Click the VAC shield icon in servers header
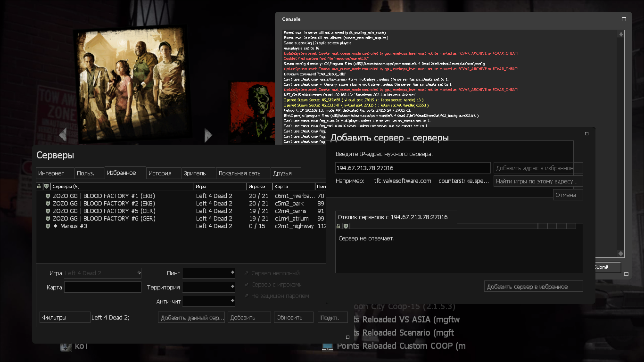This screenshot has width=644, height=362. pyautogui.click(x=46, y=187)
